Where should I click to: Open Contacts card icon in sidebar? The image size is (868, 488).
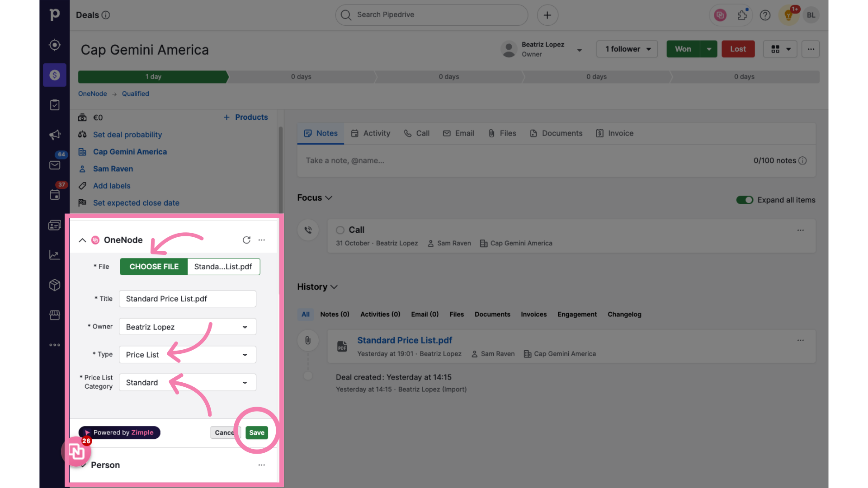click(x=55, y=225)
